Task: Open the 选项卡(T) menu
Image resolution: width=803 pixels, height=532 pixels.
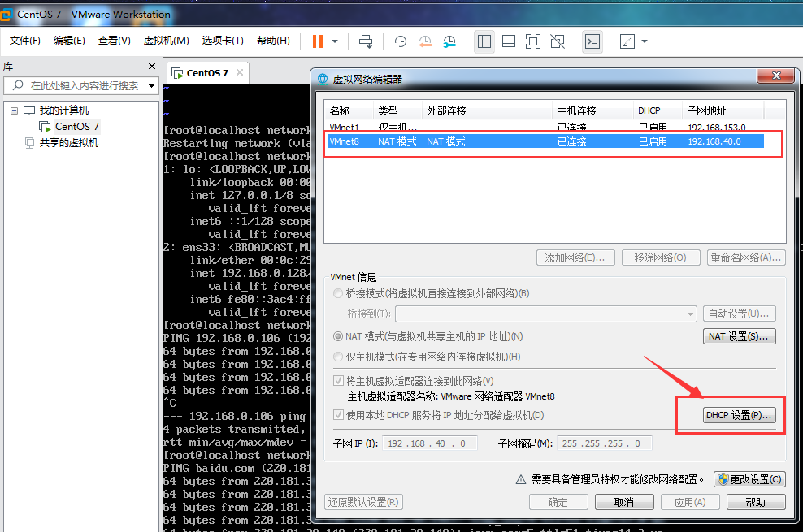Action: pyautogui.click(x=222, y=41)
